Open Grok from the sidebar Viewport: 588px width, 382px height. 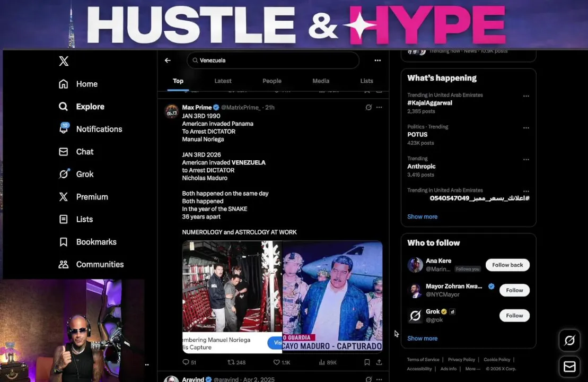tap(76, 174)
